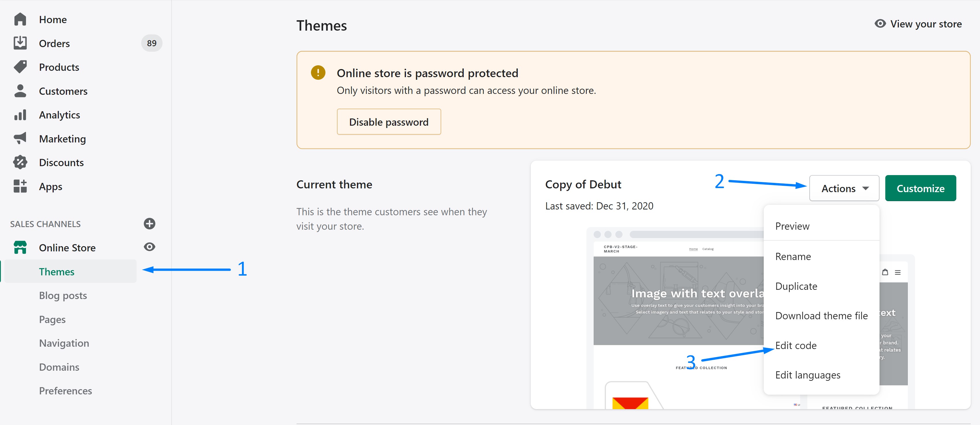Click the Orders inbox icon
Viewport: 980px width, 425px height.
click(20, 43)
